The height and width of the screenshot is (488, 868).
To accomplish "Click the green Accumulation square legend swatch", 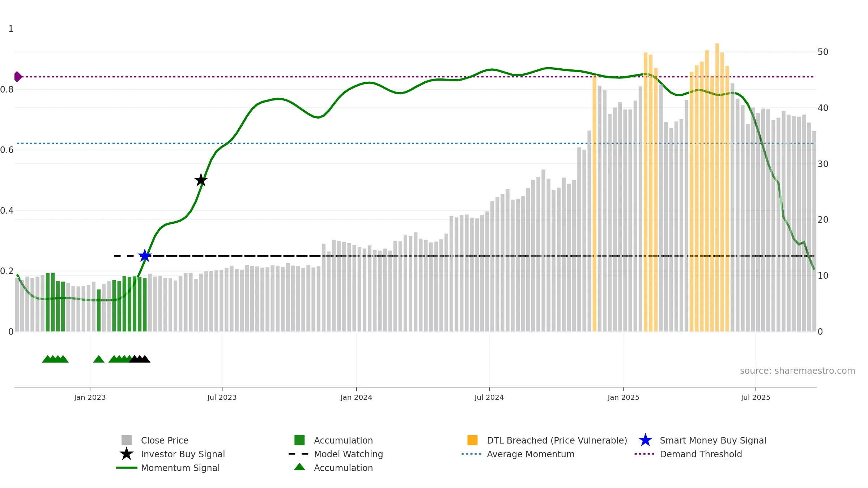I will pos(299,440).
